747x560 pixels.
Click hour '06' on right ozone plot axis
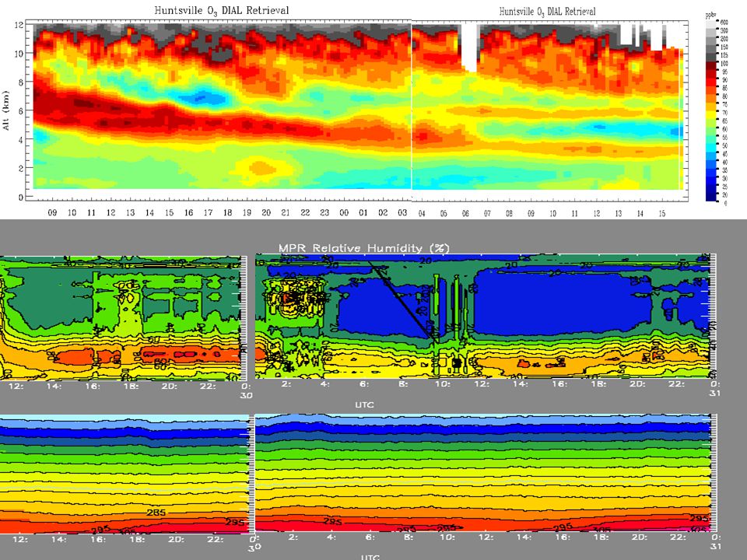pos(465,214)
